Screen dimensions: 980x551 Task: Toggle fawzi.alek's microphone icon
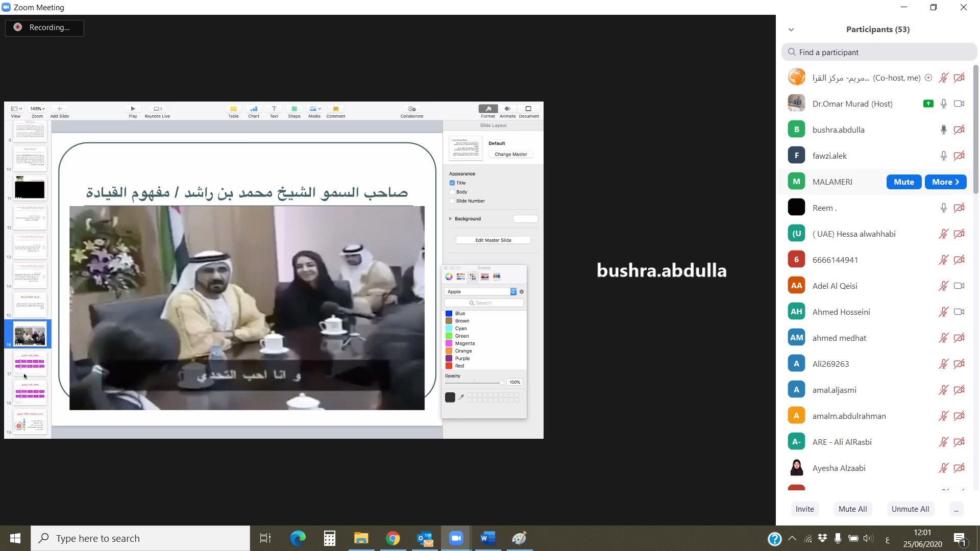(x=943, y=156)
